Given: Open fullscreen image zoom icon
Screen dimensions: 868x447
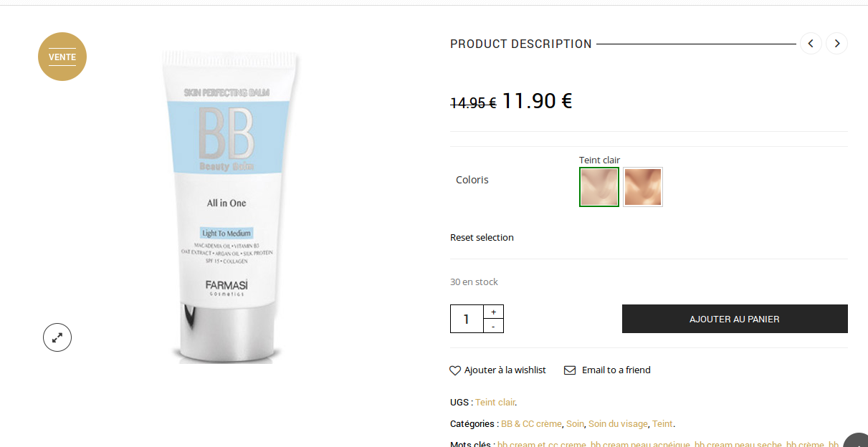Looking at the screenshot, I should [57, 337].
